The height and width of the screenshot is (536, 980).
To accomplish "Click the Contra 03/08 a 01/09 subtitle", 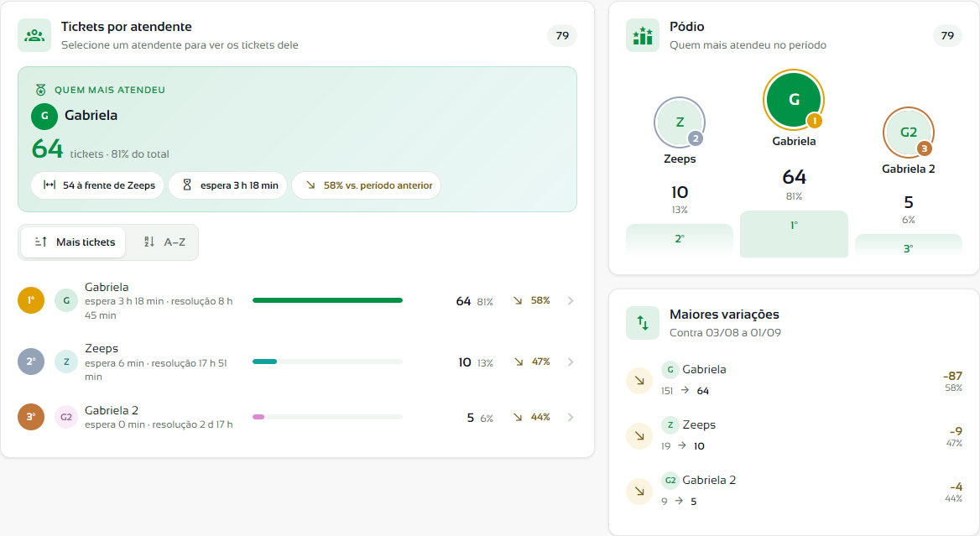I will [x=725, y=333].
